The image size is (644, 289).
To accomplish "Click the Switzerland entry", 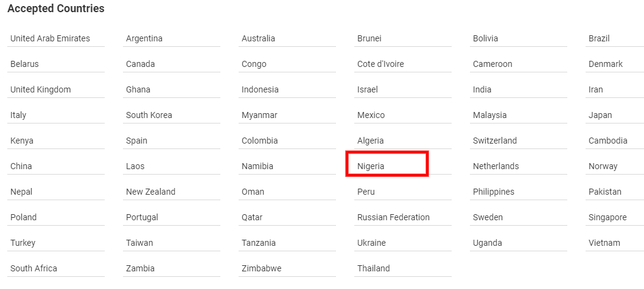I will pos(495,141).
